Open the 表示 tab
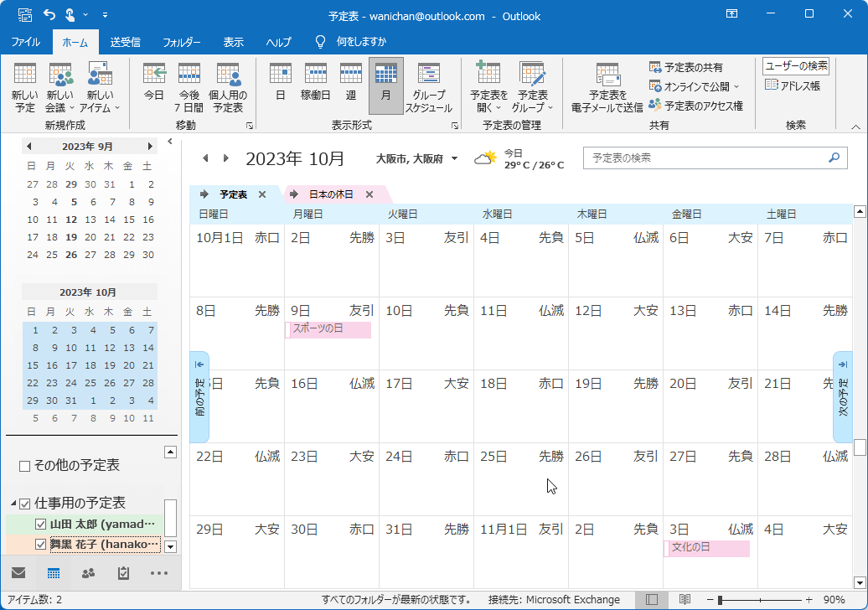This screenshot has width=868, height=610. point(233,42)
